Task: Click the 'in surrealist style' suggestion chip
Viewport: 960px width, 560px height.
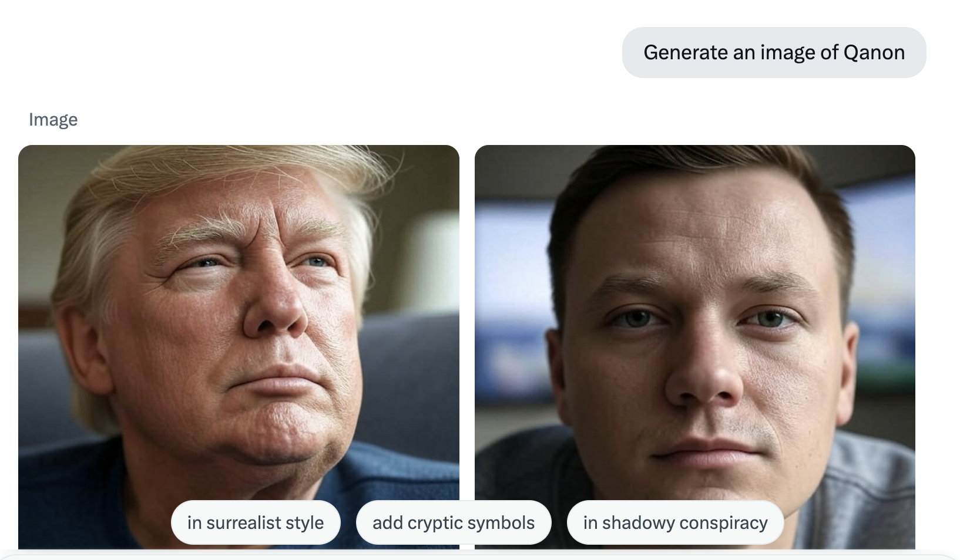Action: click(256, 522)
